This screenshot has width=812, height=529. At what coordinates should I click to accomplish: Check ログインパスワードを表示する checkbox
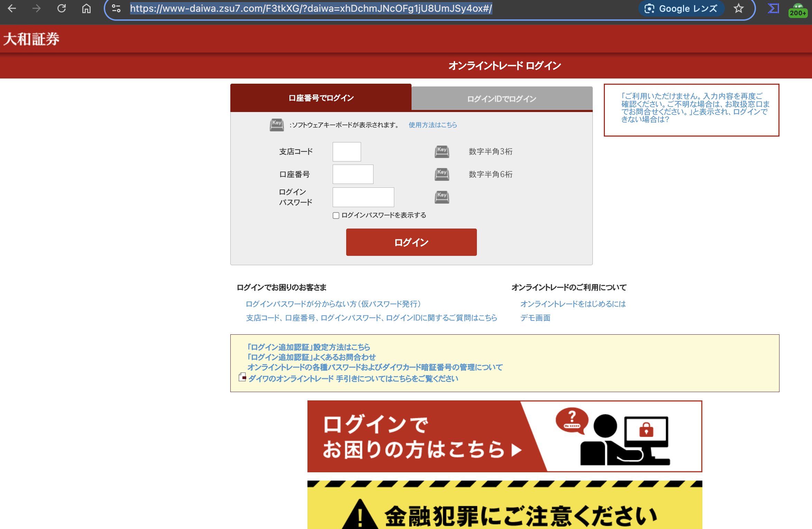[x=336, y=215]
